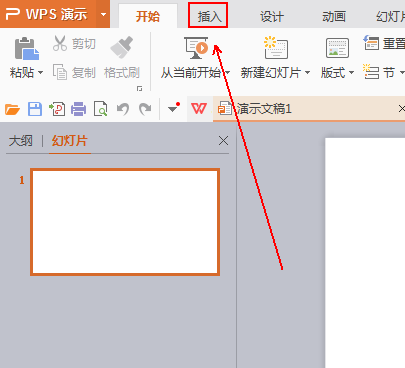This screenshot has width=405, height=368.
Task: Click the open folder icon
Action: click(x=12, y=109)
